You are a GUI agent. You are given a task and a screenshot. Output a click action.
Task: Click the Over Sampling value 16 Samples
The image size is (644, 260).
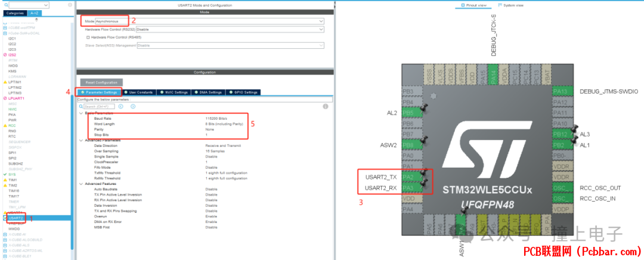click(x=215, y=151)
